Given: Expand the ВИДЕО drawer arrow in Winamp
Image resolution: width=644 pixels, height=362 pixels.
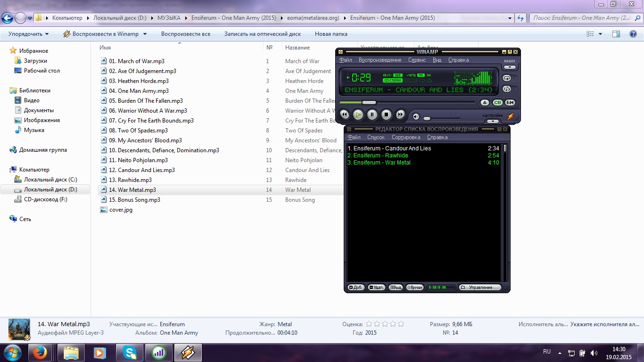Looking at the screenshot, I should coord(510,67).
